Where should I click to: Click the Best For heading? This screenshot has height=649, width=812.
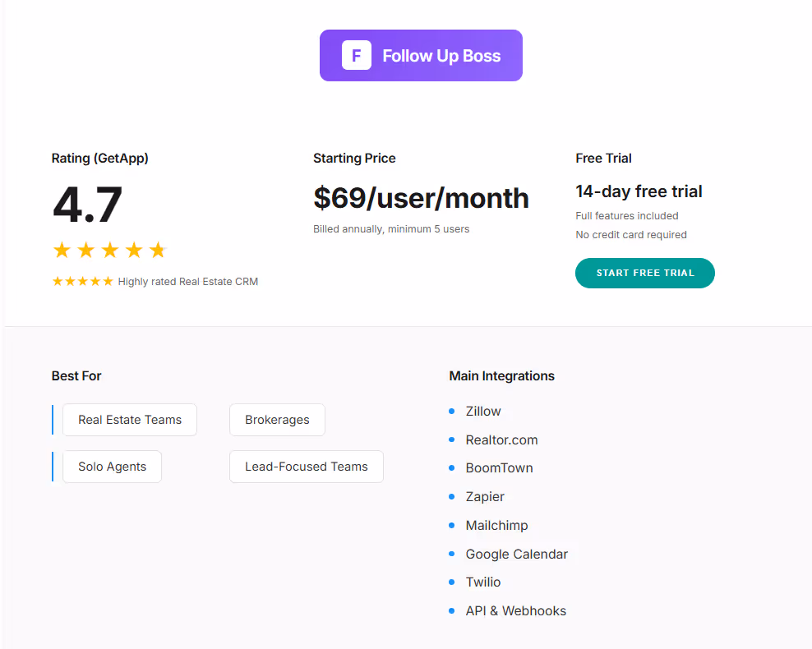click(x=76, y=375)
